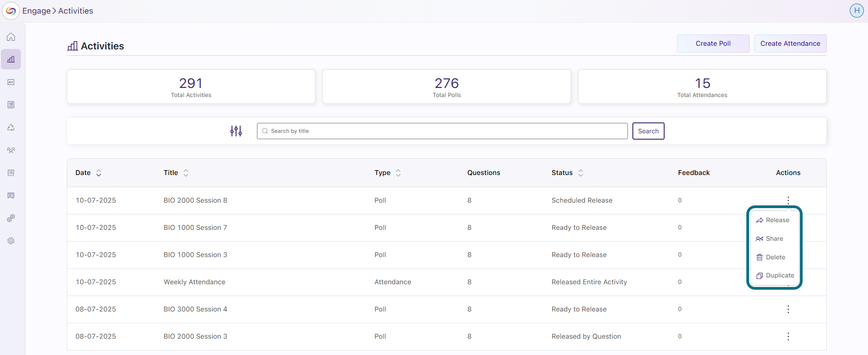Open actions menu for BIO 2000 Session 3
Viewport: 868px width, 355px height.
tap(788, 336)
